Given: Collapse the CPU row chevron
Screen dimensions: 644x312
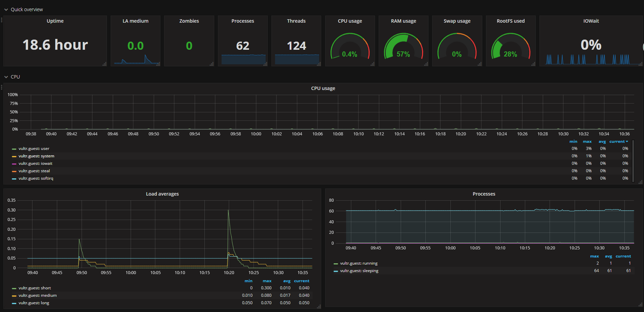Looking at the screenshot, I should coord(6,76).
